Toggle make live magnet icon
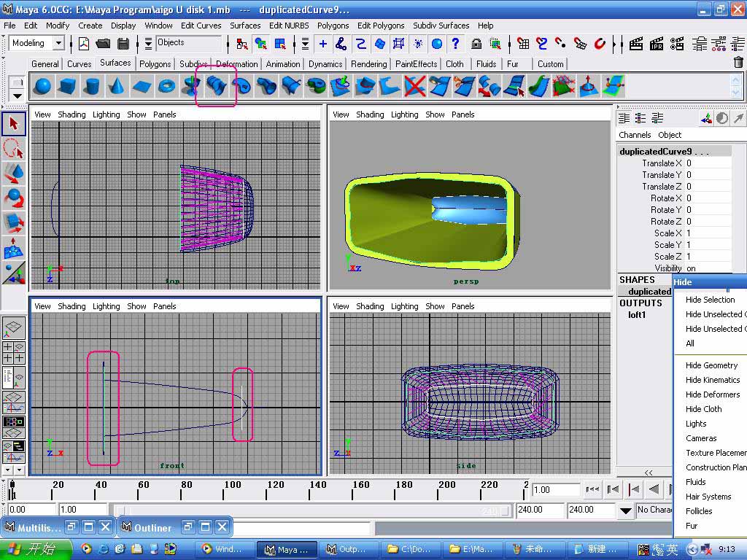Viewport: 747px width, 560px height. (x=600, y=44)
